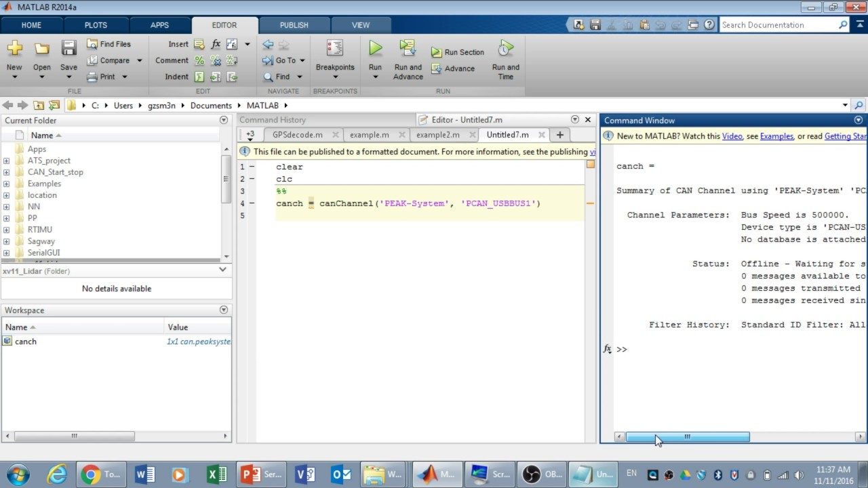Open the Compare dropdown arrow
This screenshot has width=868, height=488.
(x=140, y=60)
